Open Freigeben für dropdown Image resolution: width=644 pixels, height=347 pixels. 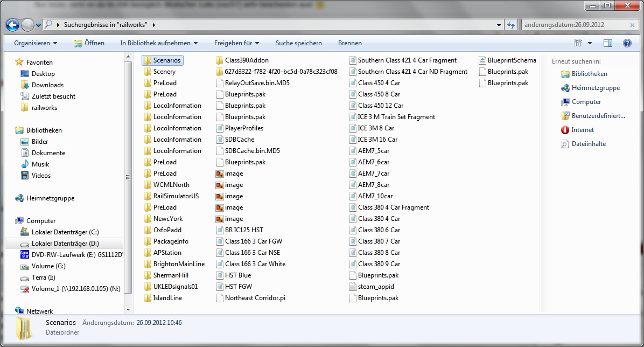236,43
